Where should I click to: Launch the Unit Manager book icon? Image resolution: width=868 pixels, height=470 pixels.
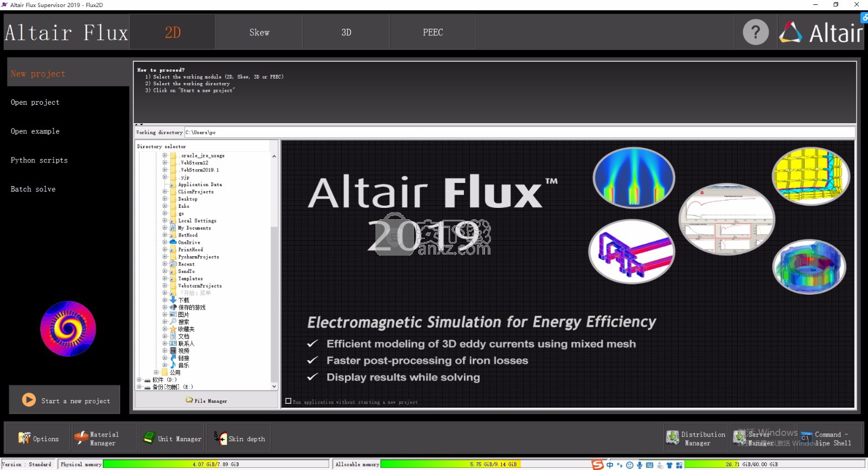[x=149, y=438]
